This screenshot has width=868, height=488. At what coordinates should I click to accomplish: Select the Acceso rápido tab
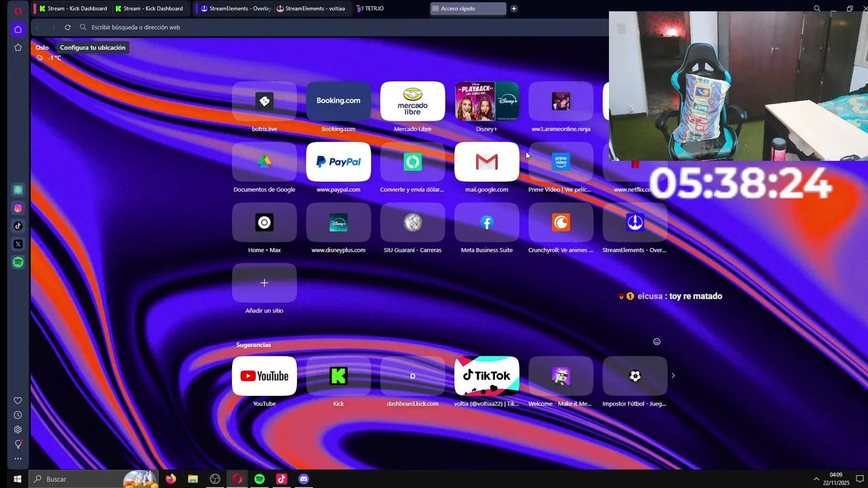click(469, 9)
